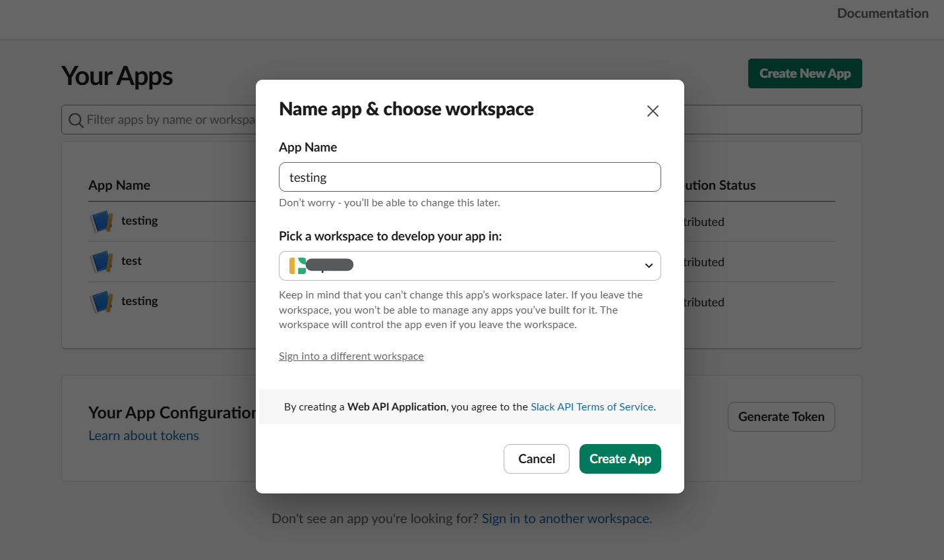Click the Generate Token button
The width and height of the screenshot is (944, 560).
tap(781, 417)
